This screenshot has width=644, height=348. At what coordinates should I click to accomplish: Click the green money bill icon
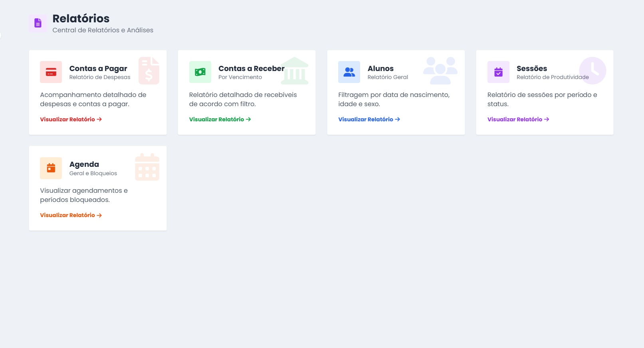click(200, 72)
